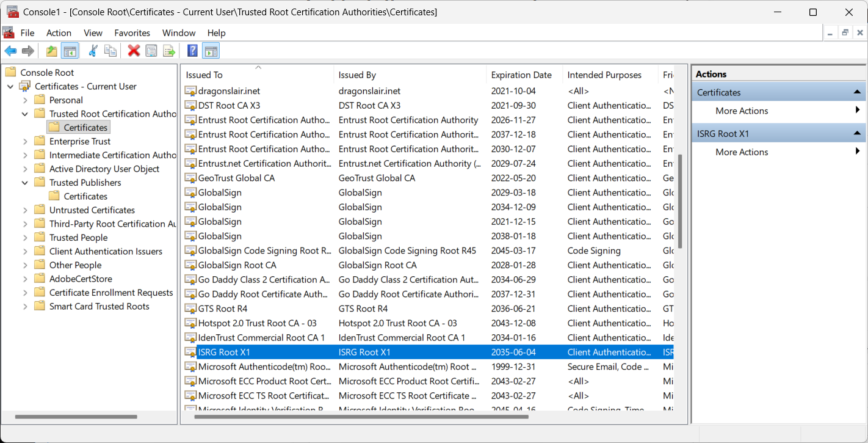868x443 pixels.
Task: Expand the Intermediate Certification Authorities node
Action: (25, 155)
